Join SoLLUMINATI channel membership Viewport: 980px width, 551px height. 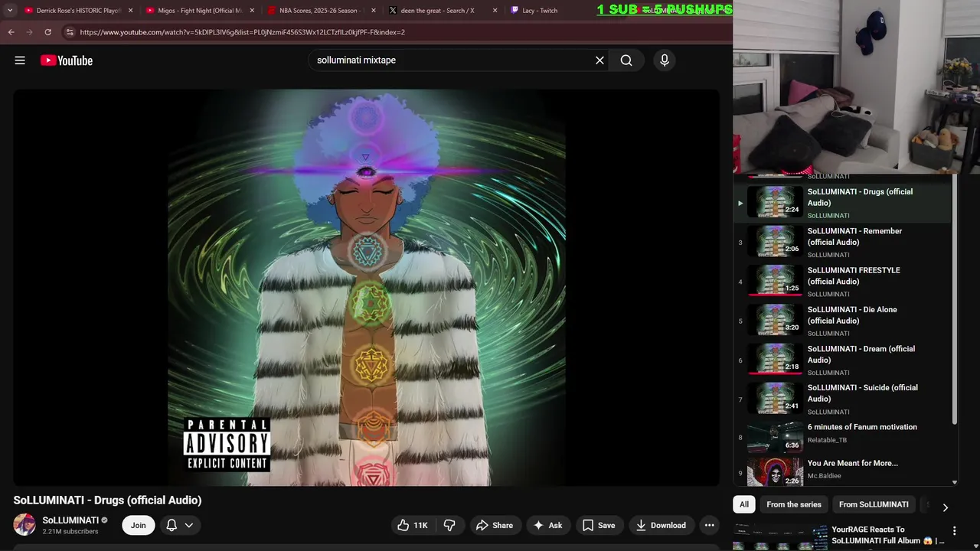(x=138, y=525)
